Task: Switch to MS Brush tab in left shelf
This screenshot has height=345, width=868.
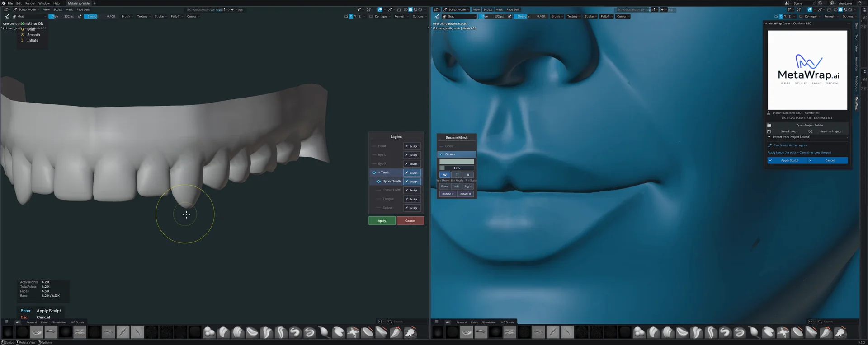Action: [x=77, y=322]
